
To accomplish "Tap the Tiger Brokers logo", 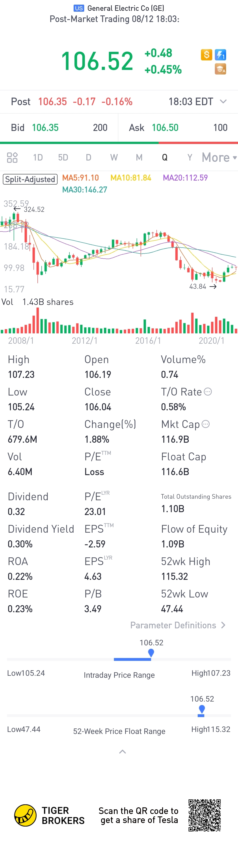I will pos(25,815).
